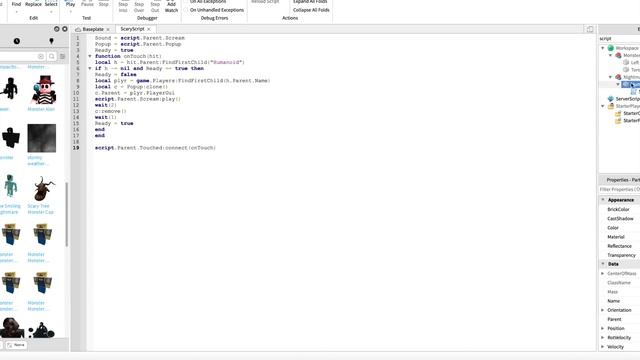Click Add Watch in Debugger

[x=171, y=7]
